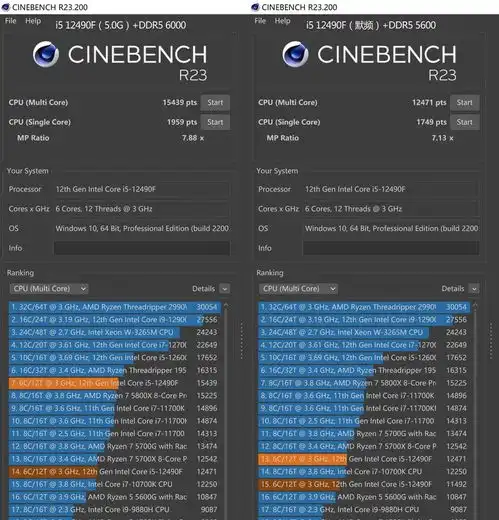Image resolution: width=499 pixels, height=520 pixels.
Task: Click ranking scrollbar in left window
Action: coord(226,410)
